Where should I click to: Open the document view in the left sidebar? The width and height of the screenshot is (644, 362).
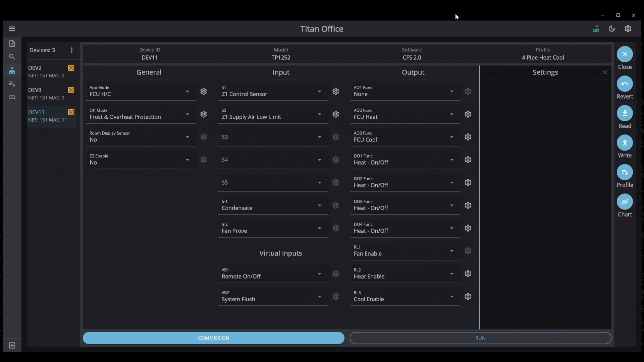(12, 43)
